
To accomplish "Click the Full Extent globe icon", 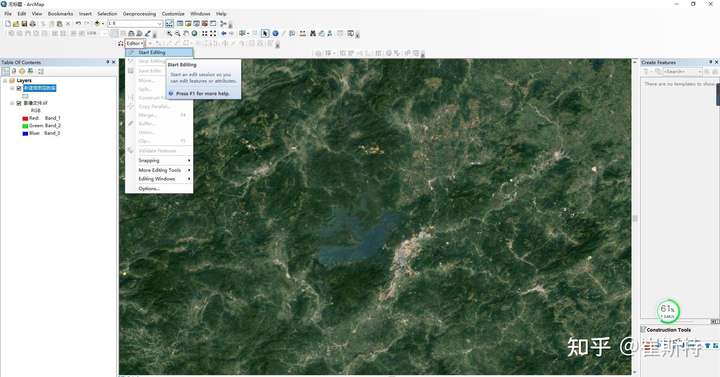I will pos(194,34).
